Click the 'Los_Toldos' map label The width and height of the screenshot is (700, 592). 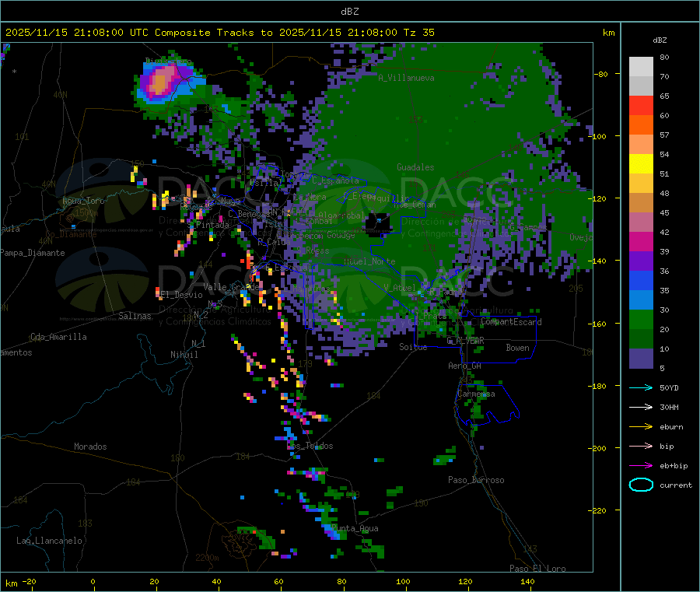(x=310, y=446)
